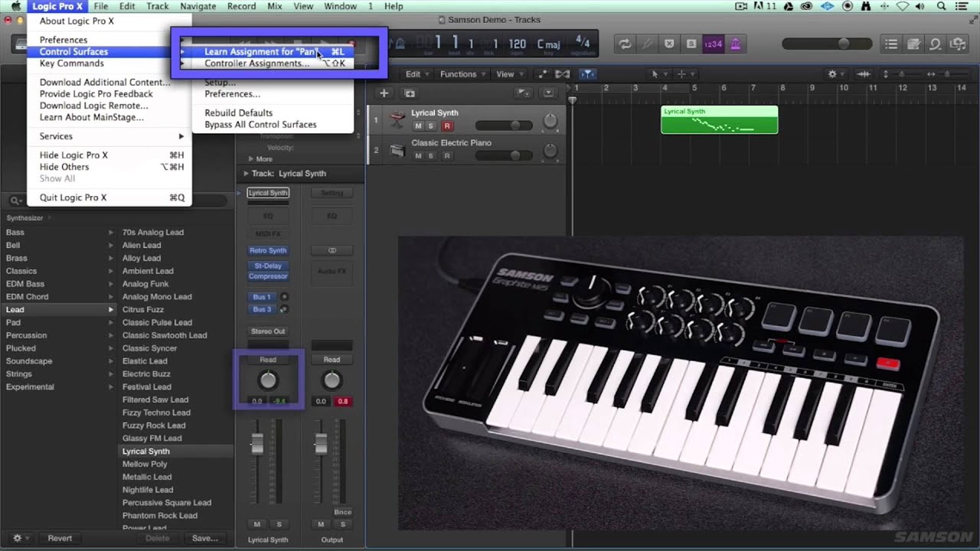Click the waveform zoom button

point(864,74)
